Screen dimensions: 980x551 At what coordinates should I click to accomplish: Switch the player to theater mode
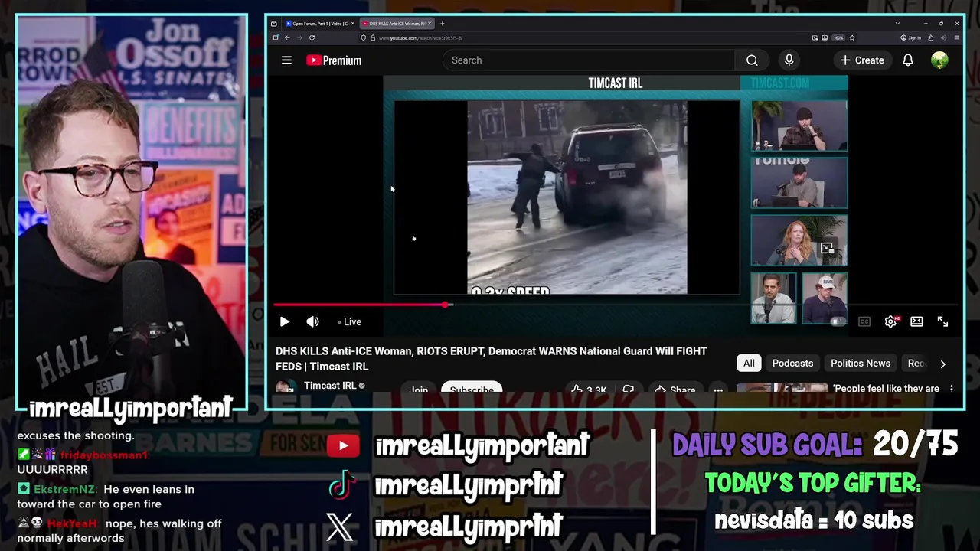(916, 322)
